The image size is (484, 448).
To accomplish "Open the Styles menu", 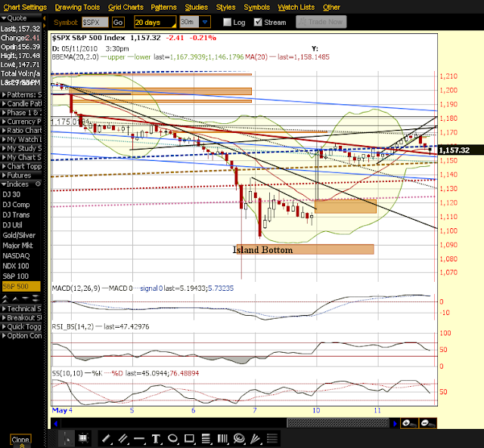I will (225, 7).
